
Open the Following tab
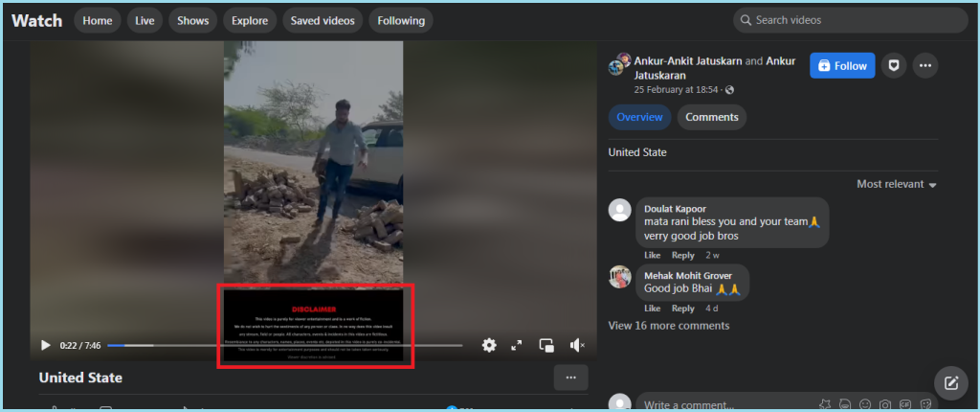coord(401,21)
